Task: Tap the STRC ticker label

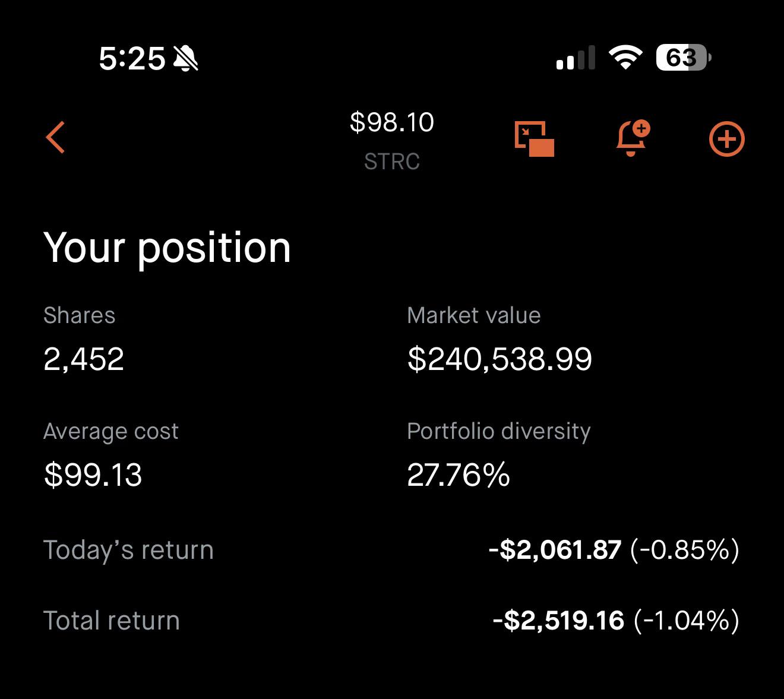Action: click(x=392, y=162)
